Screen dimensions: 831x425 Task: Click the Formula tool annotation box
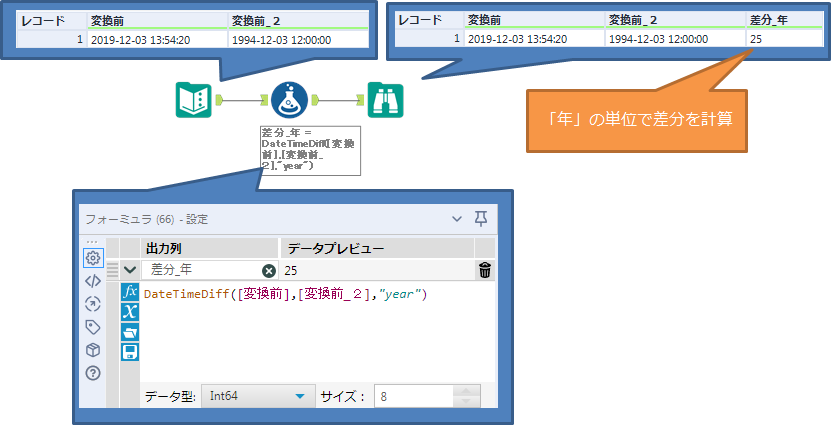[x=311, y=150]
